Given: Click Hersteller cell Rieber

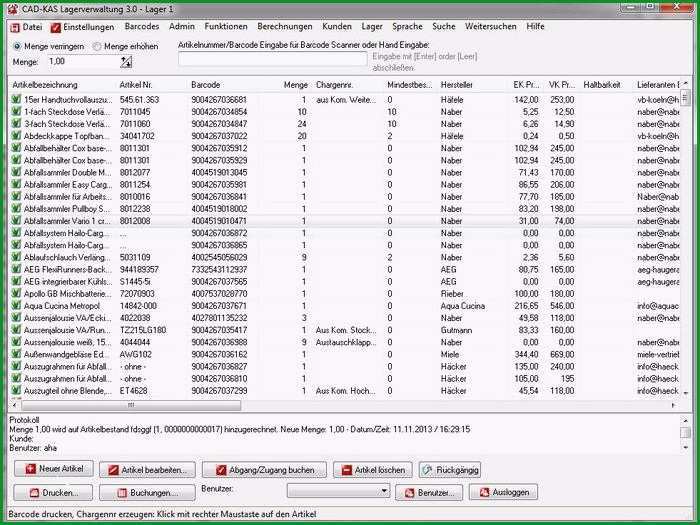Looking at the screenshot, I should coord(452,294).
